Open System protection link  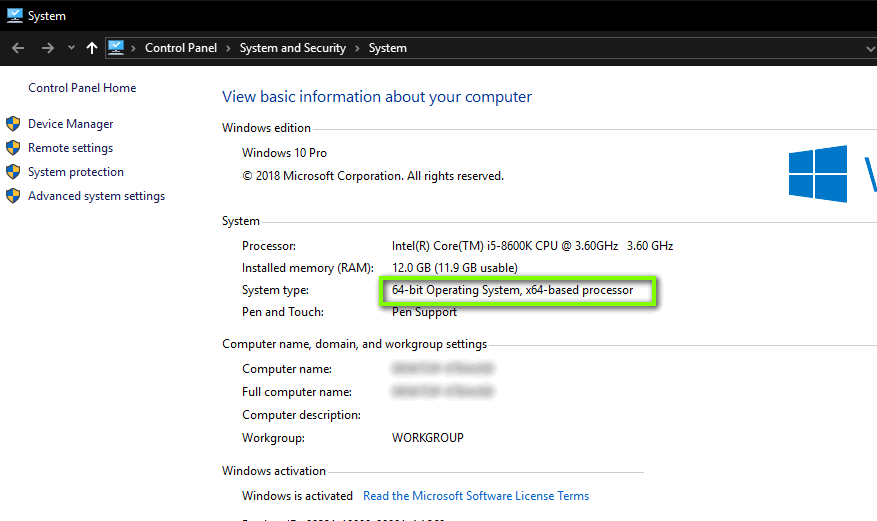pos(76,172)
